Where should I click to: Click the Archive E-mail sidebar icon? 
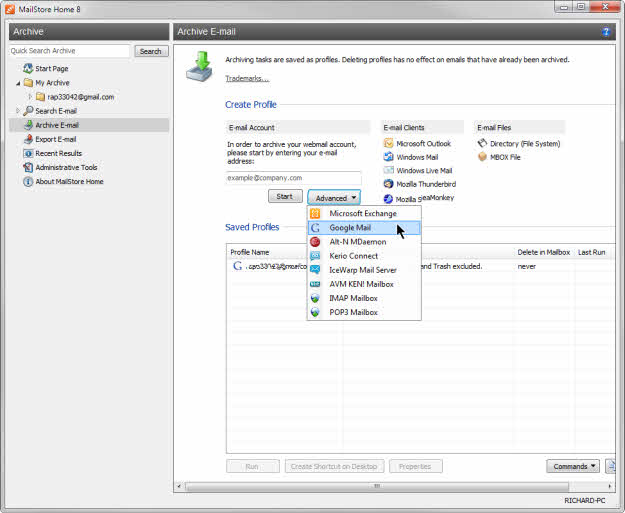28,125
